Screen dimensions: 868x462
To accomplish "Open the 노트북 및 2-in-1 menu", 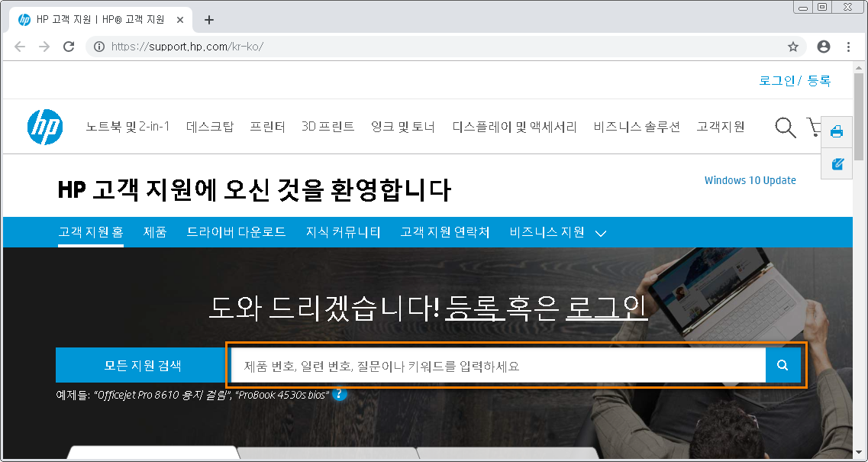I will click(x=128, y=127).
